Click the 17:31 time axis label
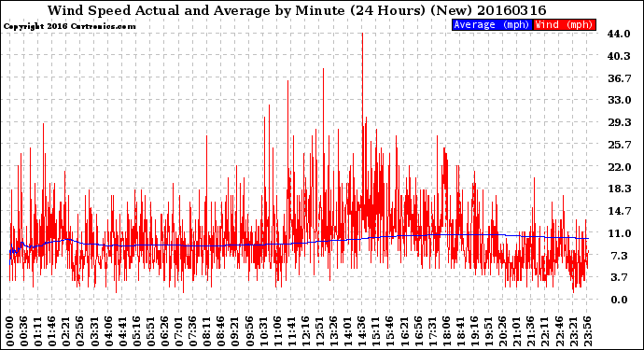 click(x=433, y=331)
